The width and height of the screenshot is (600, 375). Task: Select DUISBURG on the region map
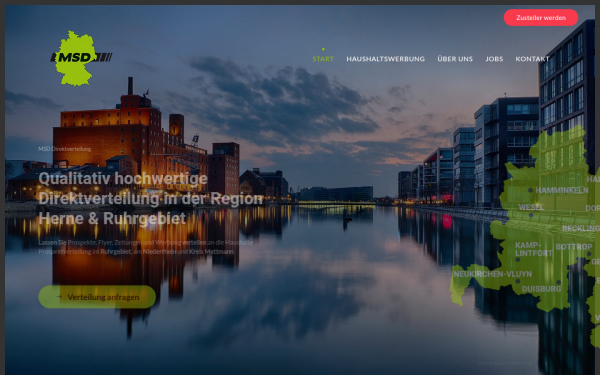tap(541, 289)
